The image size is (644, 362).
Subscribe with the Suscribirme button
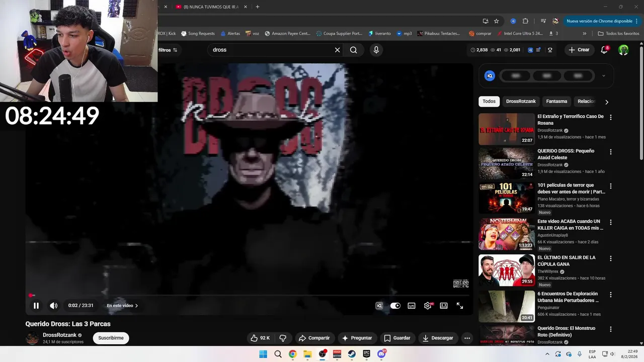[x=111, y=338]
